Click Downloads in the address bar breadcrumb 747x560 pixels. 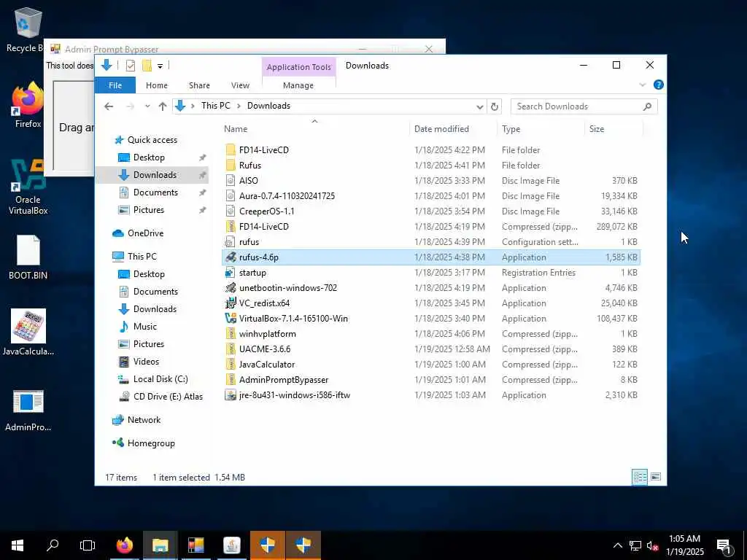pyautogui.click(x=268, y=106)
